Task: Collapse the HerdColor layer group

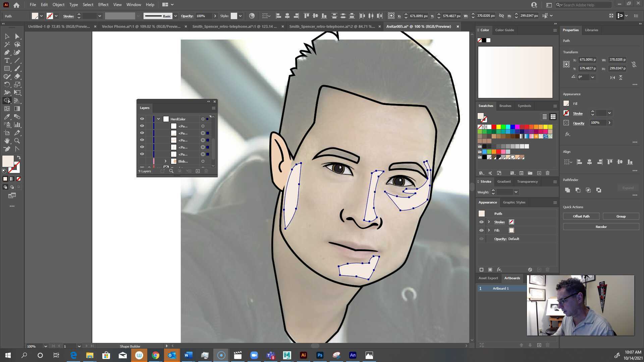Action: 158,119
